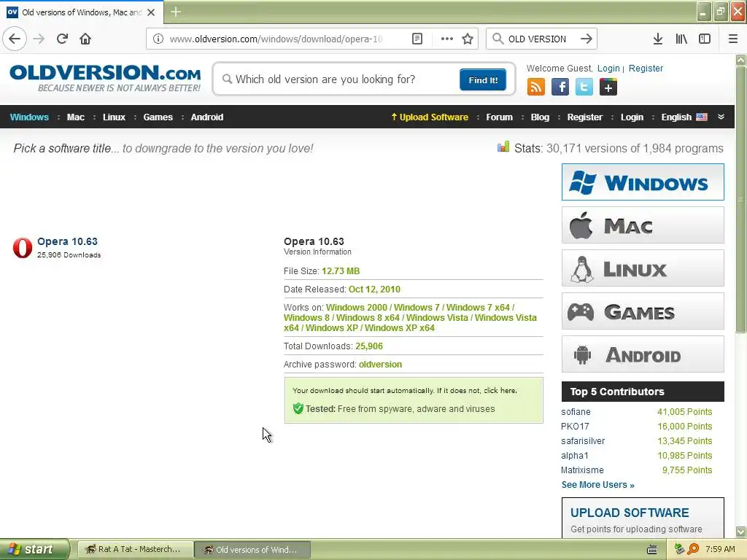Open Blog from the nav bar
This screenshot has height=560, width=747.
[540, 117]
